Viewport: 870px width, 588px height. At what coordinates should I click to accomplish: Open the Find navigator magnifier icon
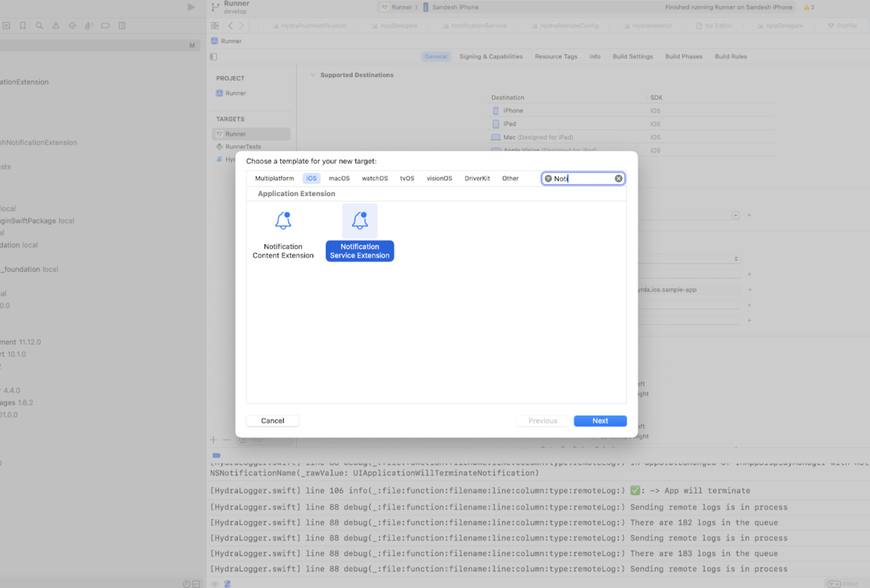click(x=39, y=26)
